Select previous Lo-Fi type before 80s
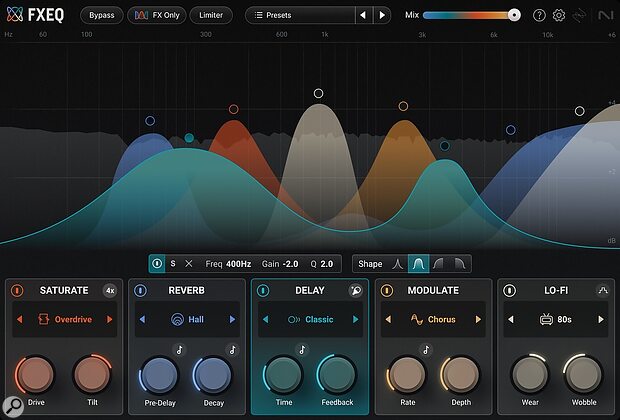 coord(511,319)
